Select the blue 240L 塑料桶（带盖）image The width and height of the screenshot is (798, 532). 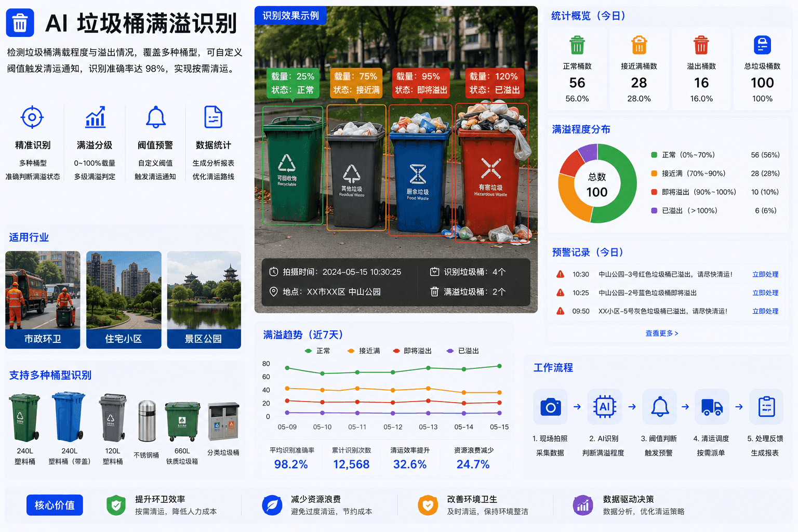click(x=69, y=417)
